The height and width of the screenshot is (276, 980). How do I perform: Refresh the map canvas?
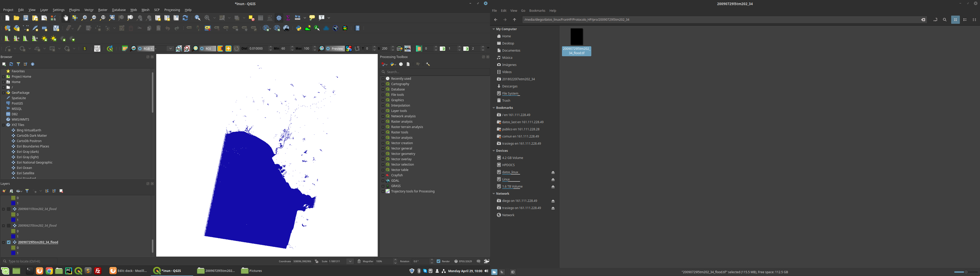point(185,18)
